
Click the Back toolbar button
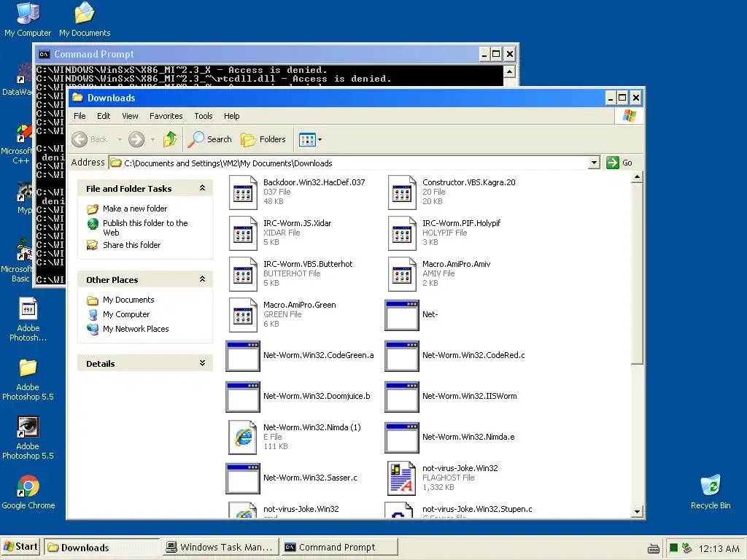[x=90, y=139]
